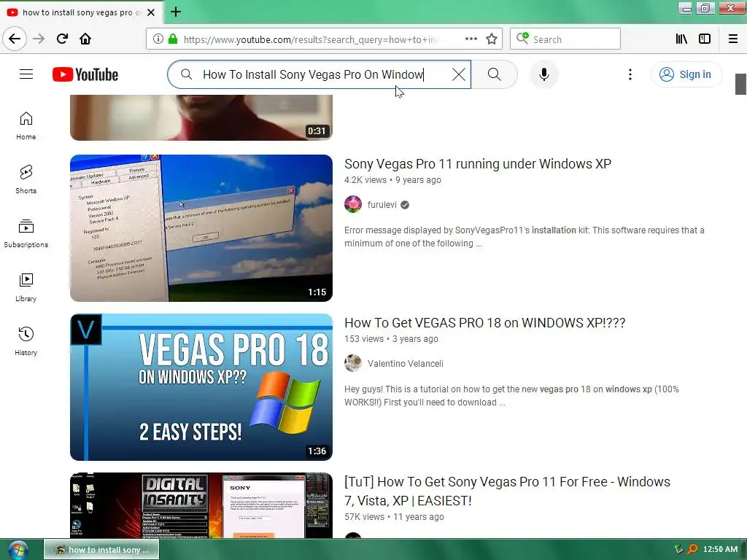Click '153 views • 3 years ago' text
Viewport: 747px width, 560px height.
tap(391, 339)
